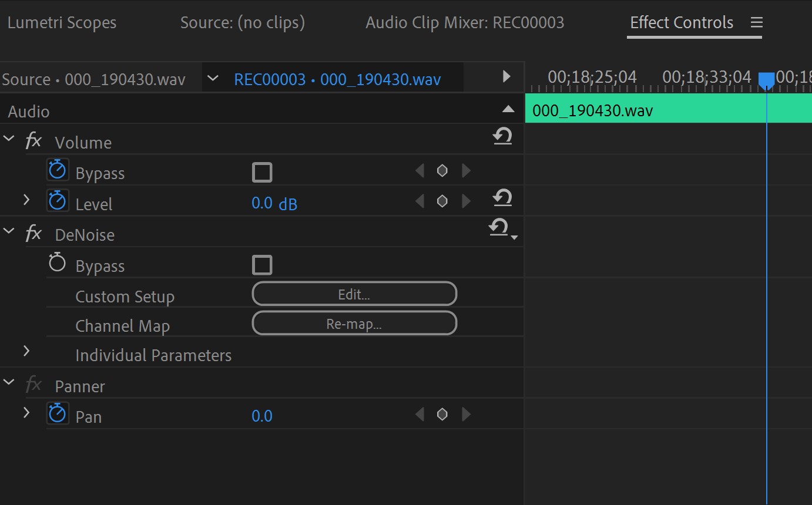Go to next Bypass keyframe in Volume
The height and width of the screenshot is (505, 812).
tap(467, 171)
